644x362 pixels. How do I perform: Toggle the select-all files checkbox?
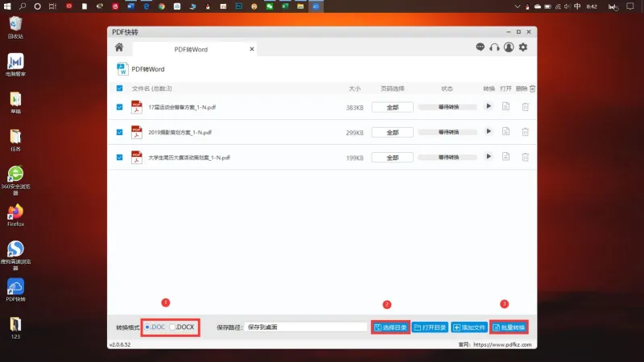click(119, 88)
